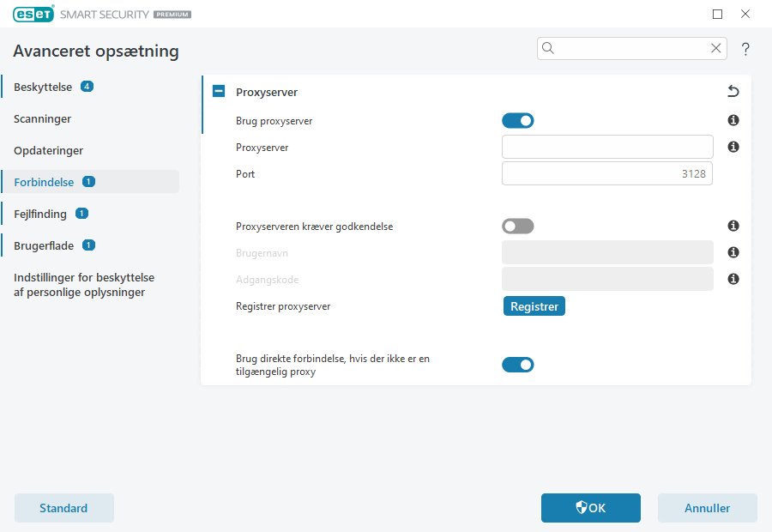The height and width of the screenshot is (532, 772).
Task: Open help via question mark icon
Action: [745, 49]
